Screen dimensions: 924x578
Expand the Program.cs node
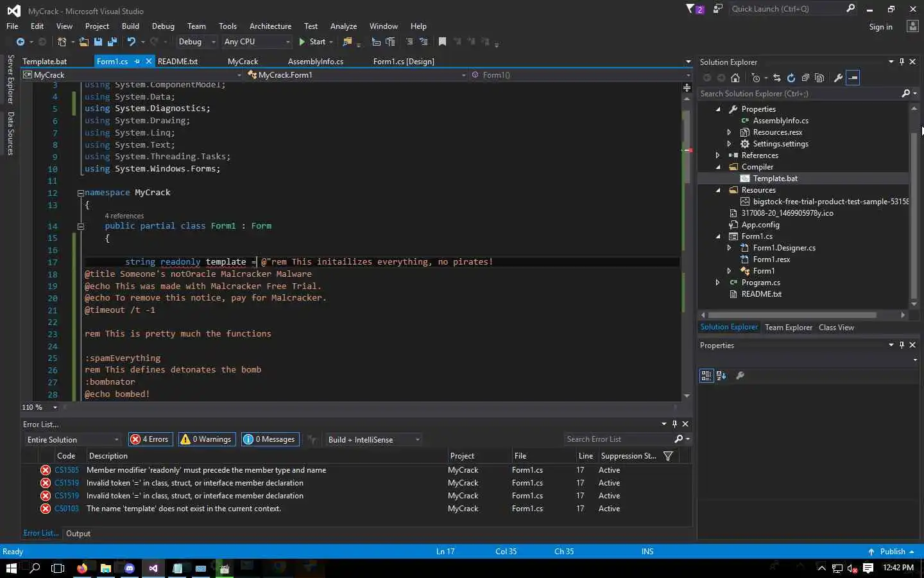(718, 283)
